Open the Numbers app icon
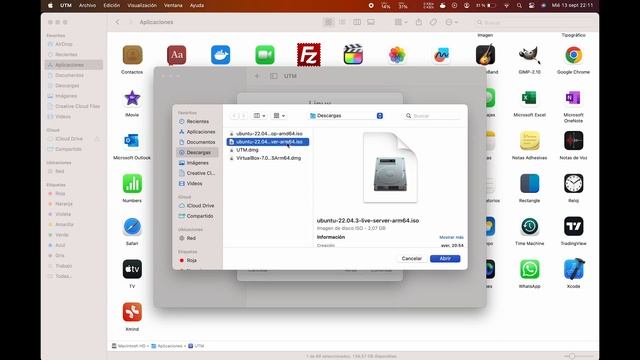640x360 pixels. coord(132,184)
